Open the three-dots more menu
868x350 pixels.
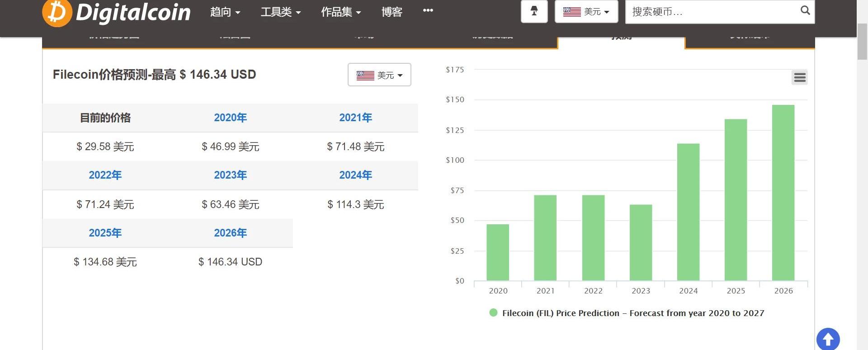428,10
